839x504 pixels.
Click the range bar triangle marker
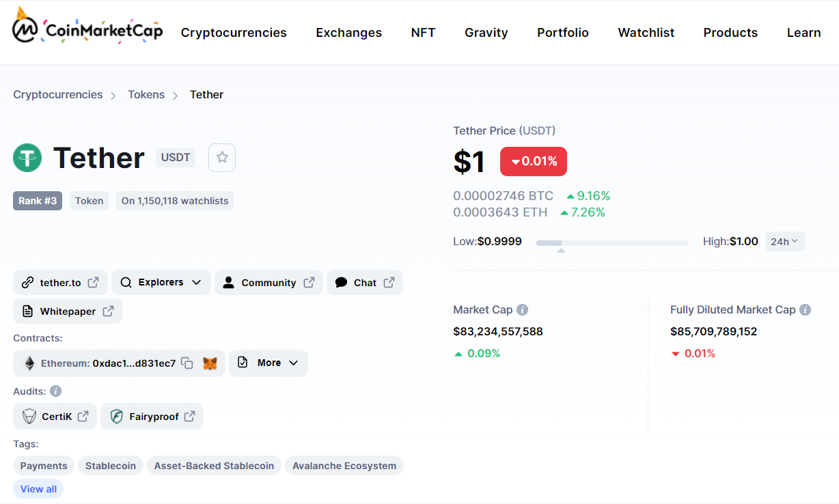tap(561, 251)
